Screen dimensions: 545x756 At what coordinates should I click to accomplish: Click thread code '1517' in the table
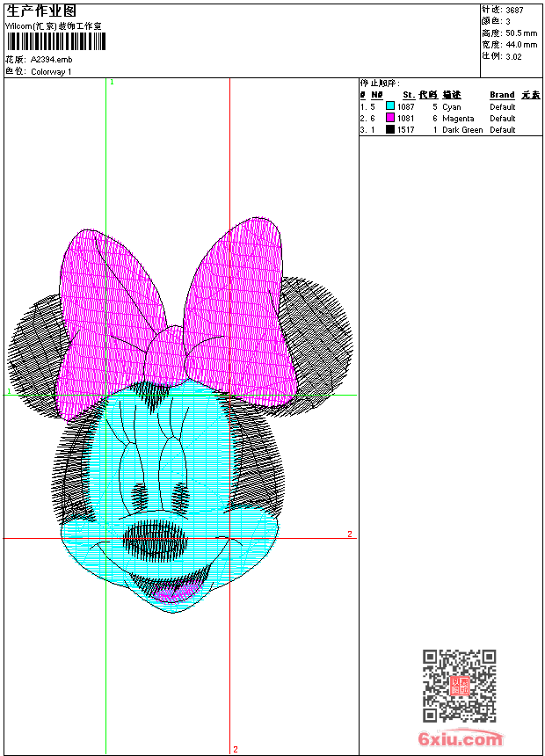pyautogui.click(x=405, y=130)
